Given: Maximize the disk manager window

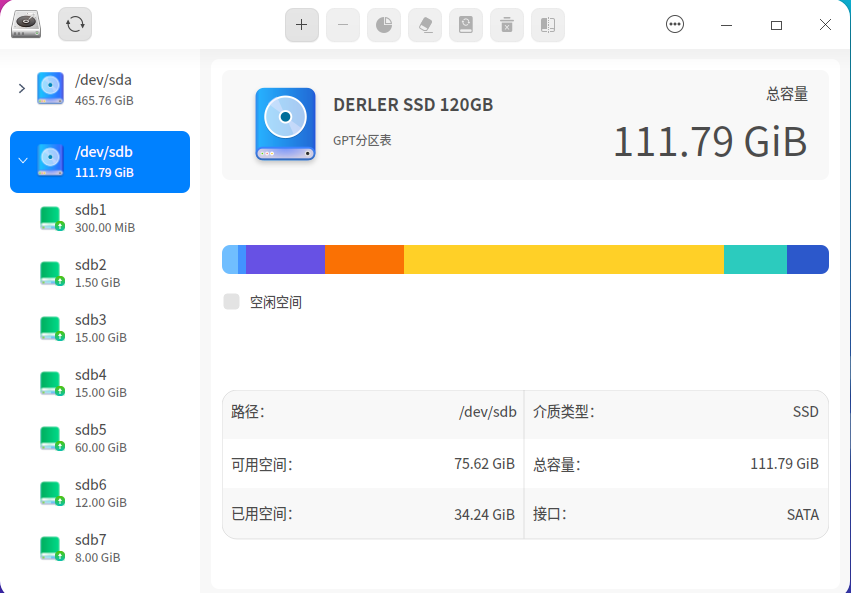Looking at the screenshot, I should [x=776, y=25].
